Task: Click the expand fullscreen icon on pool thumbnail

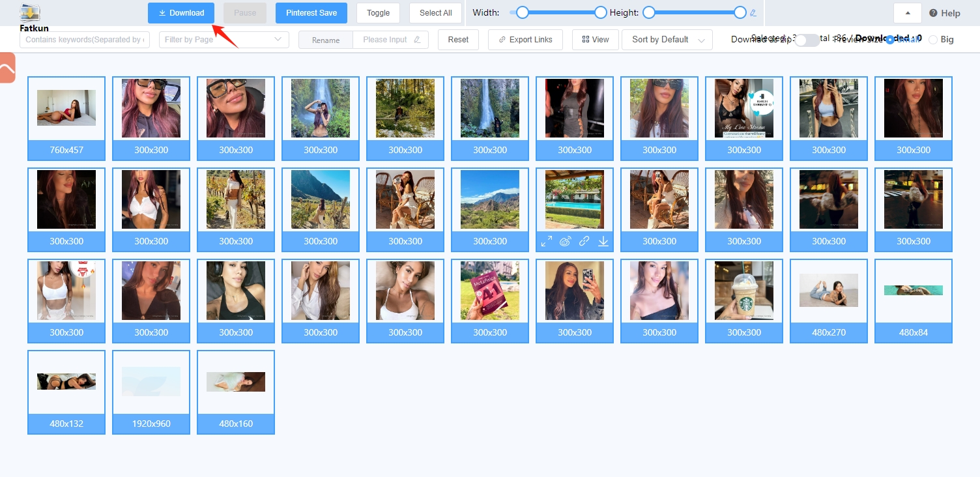Action: click(x=546, y=241)
